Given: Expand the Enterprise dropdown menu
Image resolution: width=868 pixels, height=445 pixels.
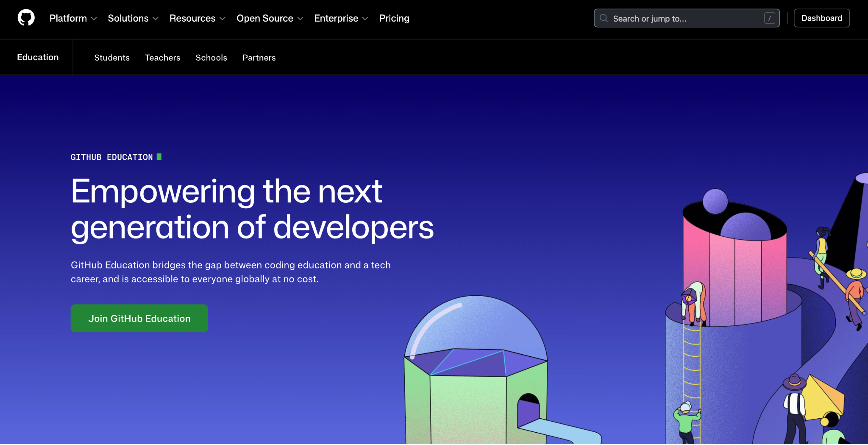Looking at the screenshot, I should tap(341, 18).
